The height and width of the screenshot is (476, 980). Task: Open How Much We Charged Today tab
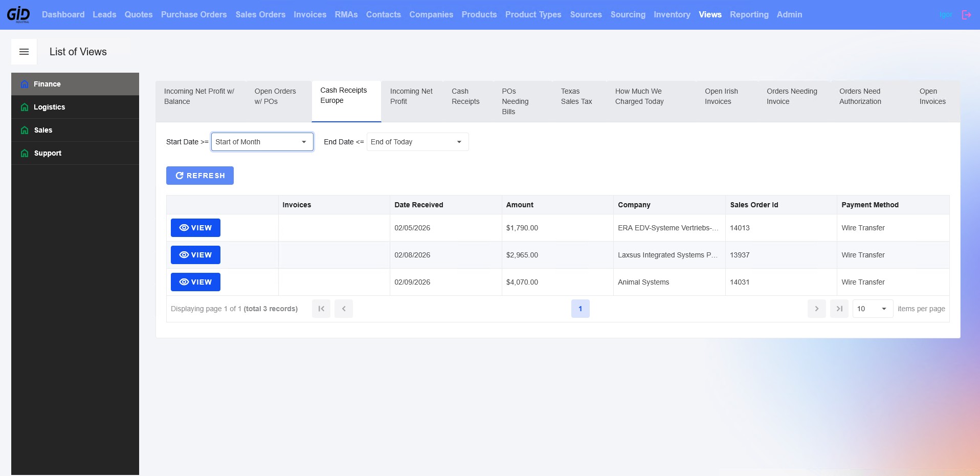point(652,101)
